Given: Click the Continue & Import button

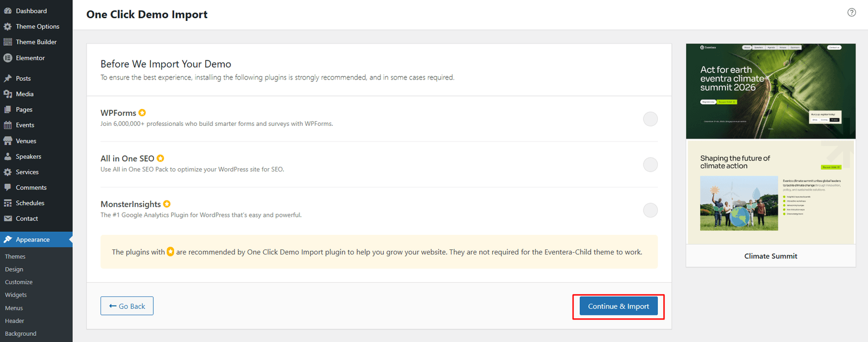Looking at the screenshot, I should (x=619, y=306).
